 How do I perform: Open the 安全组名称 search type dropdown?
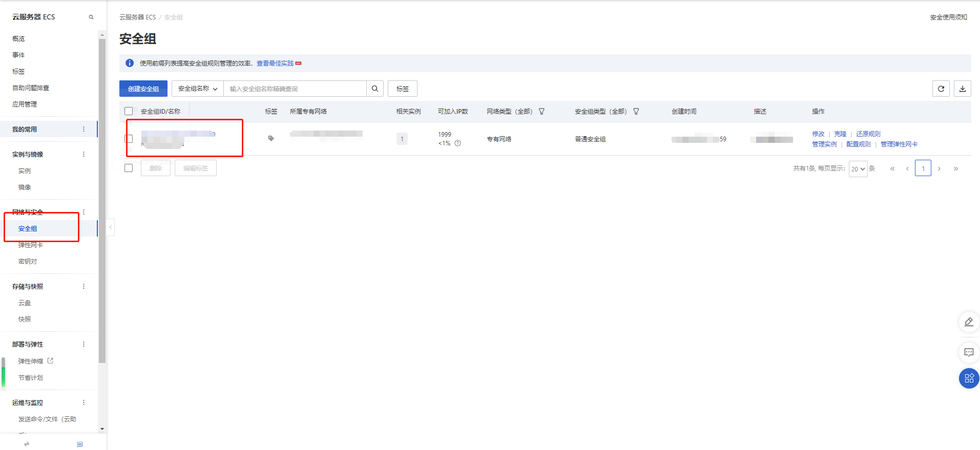click(x=197, y=89)
